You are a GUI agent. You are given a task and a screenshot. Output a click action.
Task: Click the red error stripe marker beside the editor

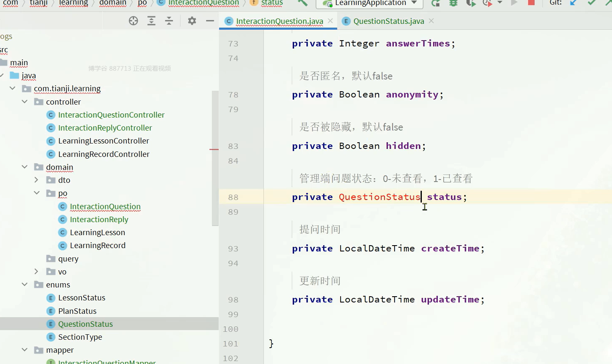click(214, 149)
